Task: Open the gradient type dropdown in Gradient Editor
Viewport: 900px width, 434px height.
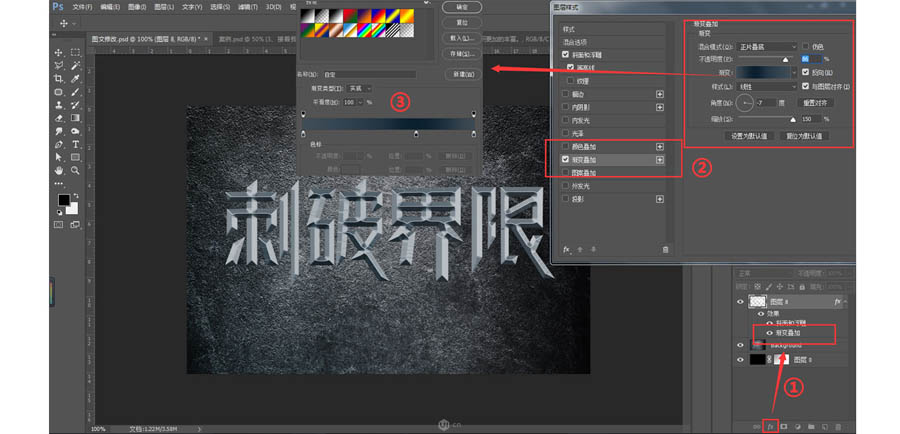Action: [359, 89]
